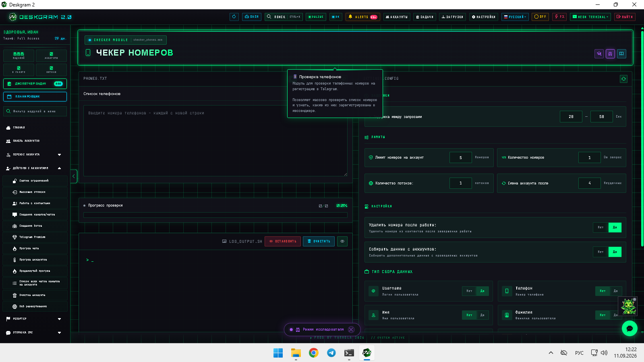Open Telegram Premium diamond item in sidebar
Screen dimensions: 644x362
tap(35, 237)
